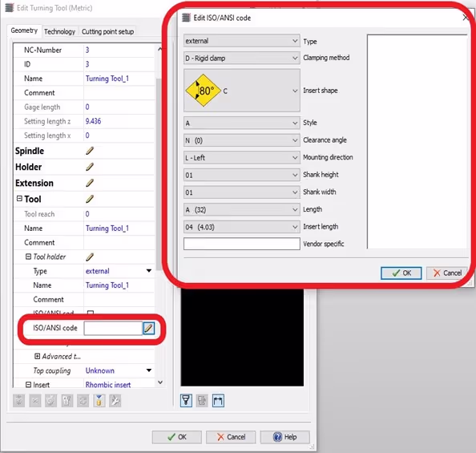
Task: Click the pencil icon in the Tool row
Action: pyautogui.click(x=90, y=200)
